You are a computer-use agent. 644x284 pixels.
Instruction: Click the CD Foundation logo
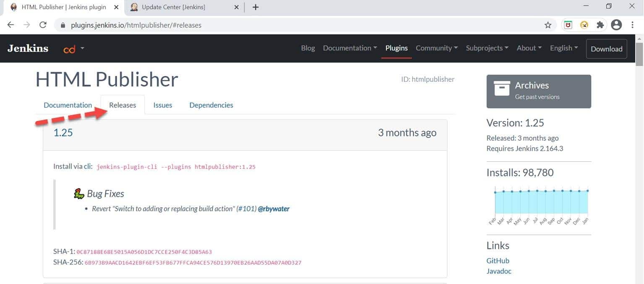click(x=69, y=49)
